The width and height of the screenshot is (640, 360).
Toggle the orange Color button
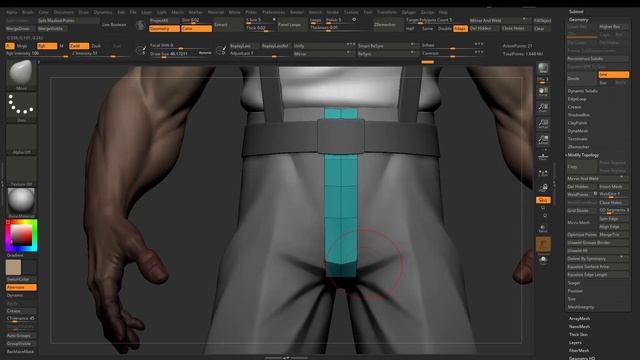pos(196,29)
